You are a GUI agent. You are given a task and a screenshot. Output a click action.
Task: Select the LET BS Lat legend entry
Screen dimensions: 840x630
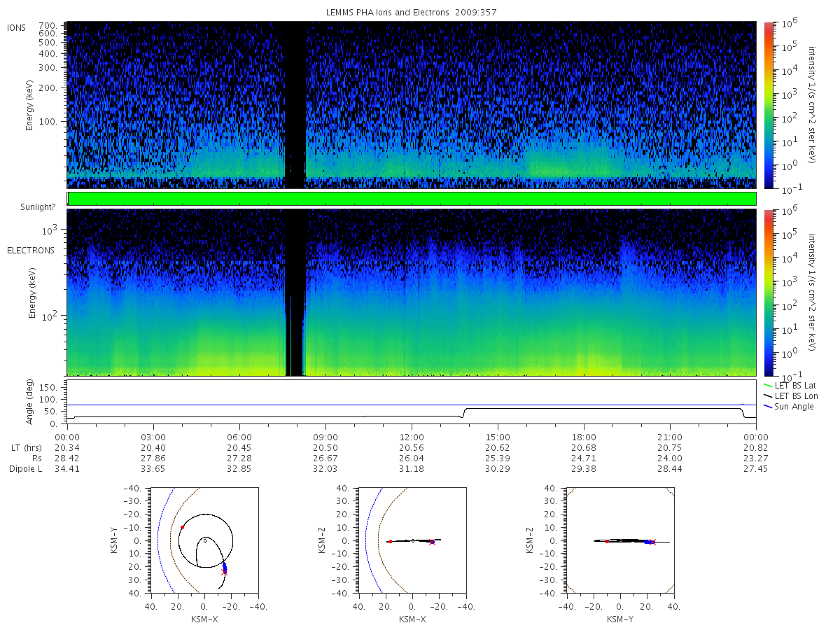792,386
